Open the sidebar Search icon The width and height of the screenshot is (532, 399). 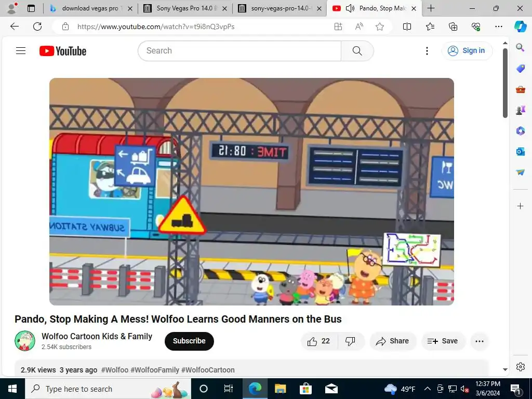click(x=520, y=47)
